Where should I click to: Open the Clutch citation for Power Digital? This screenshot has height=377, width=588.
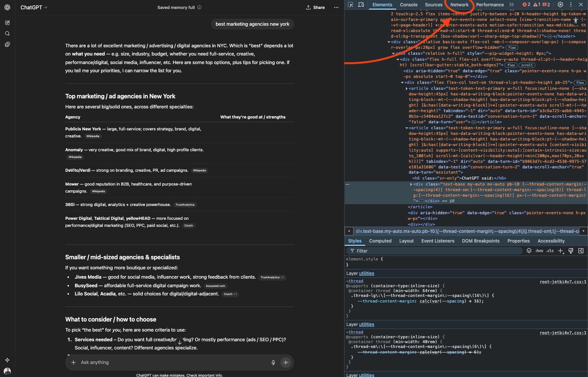(189, 226)
